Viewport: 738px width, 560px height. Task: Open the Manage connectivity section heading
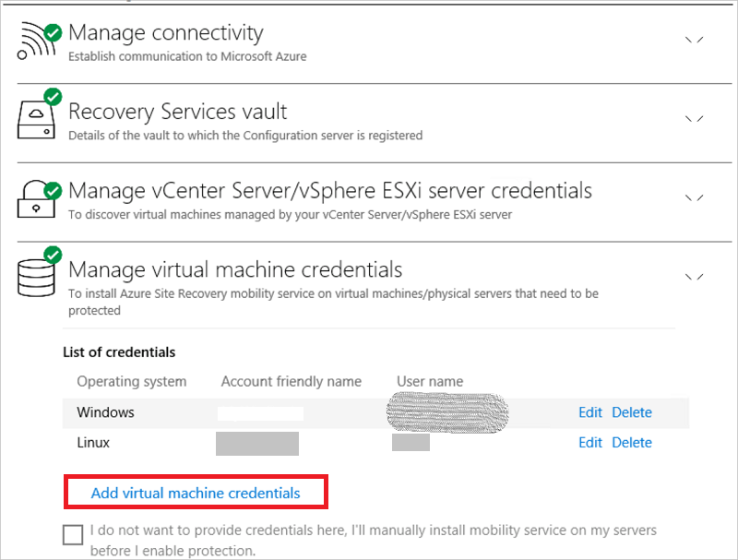click(x=166, y=33)
